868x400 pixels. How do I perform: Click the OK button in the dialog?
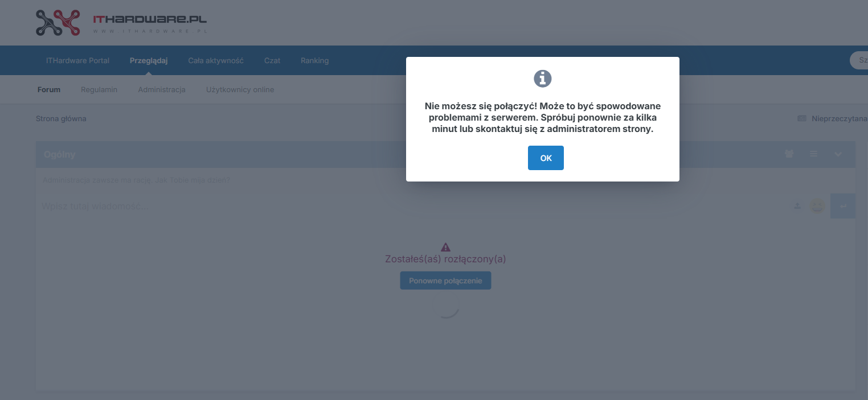(x=546, y=158)
